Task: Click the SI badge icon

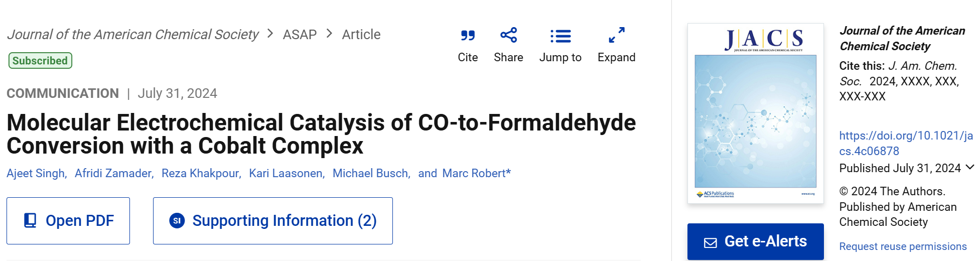Action: 177,220
